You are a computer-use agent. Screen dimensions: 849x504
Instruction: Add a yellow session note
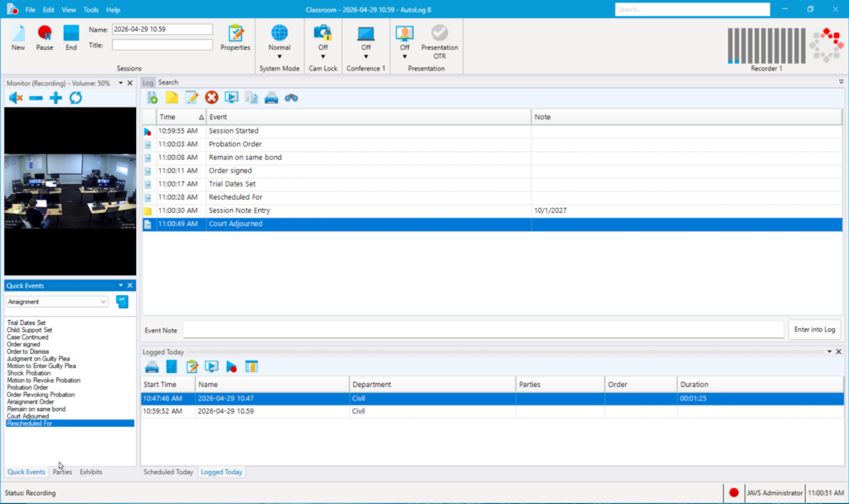[172, 98]
